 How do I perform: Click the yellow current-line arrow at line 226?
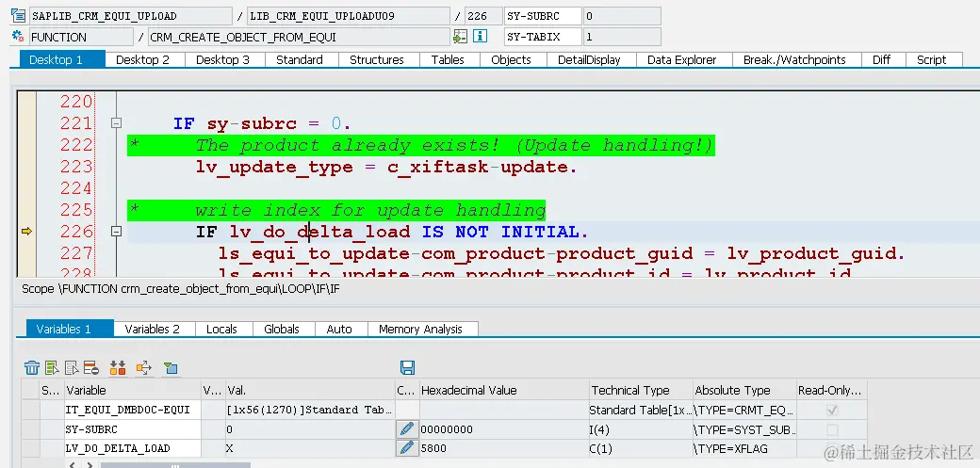[x=27, y=232]
